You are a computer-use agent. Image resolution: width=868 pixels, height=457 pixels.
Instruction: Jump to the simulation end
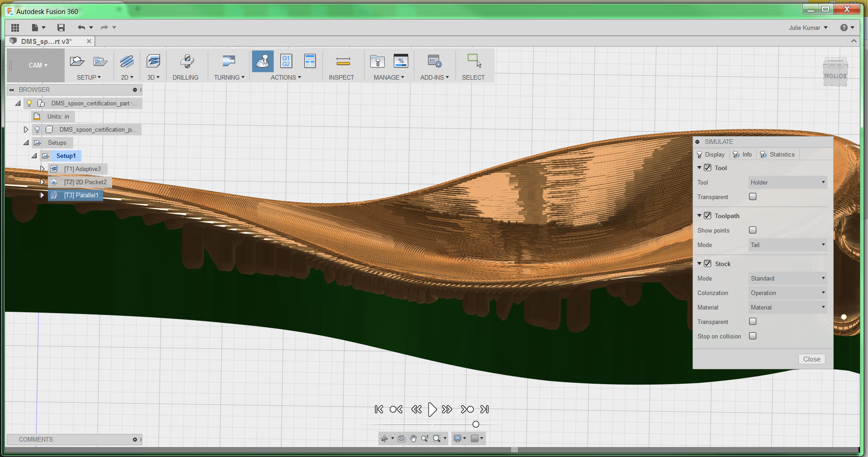point(485,409)
